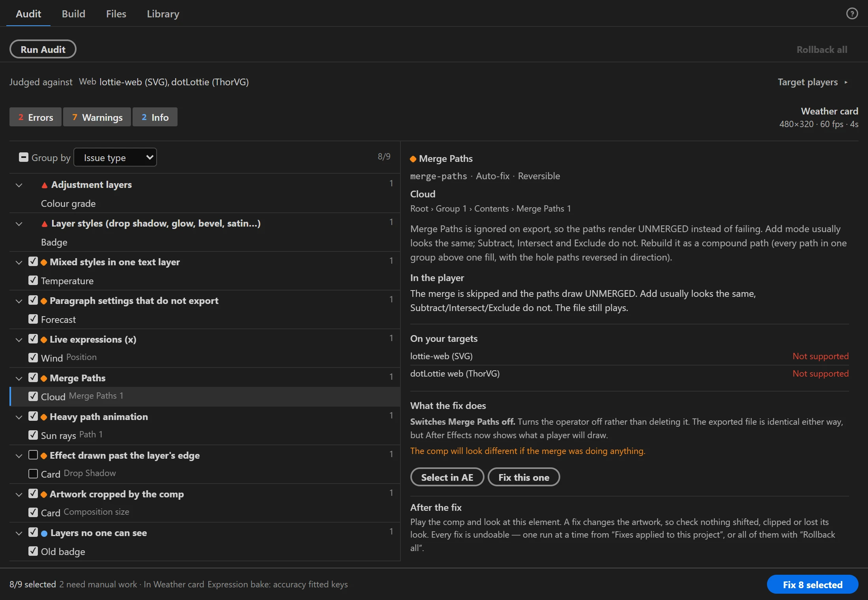The height and width of the screenshot is (600, 868).
Task: Select the Colour grade row
Action: tap(205, 204)
